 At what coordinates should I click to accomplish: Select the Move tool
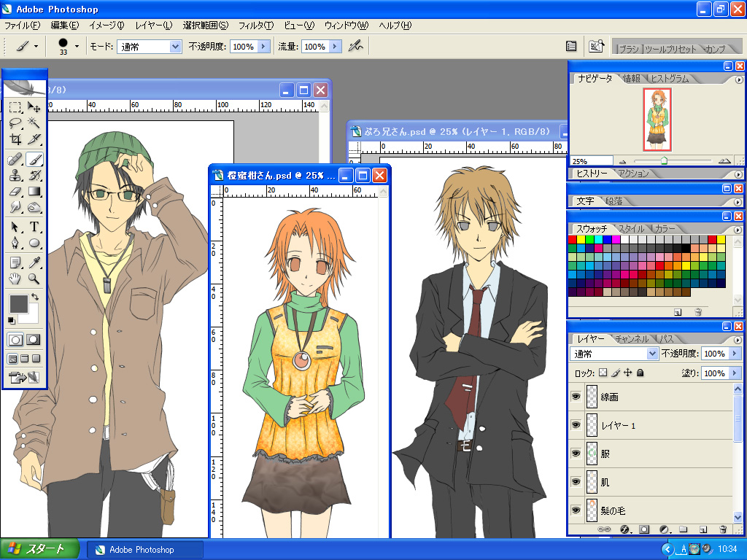click(34, 106)
